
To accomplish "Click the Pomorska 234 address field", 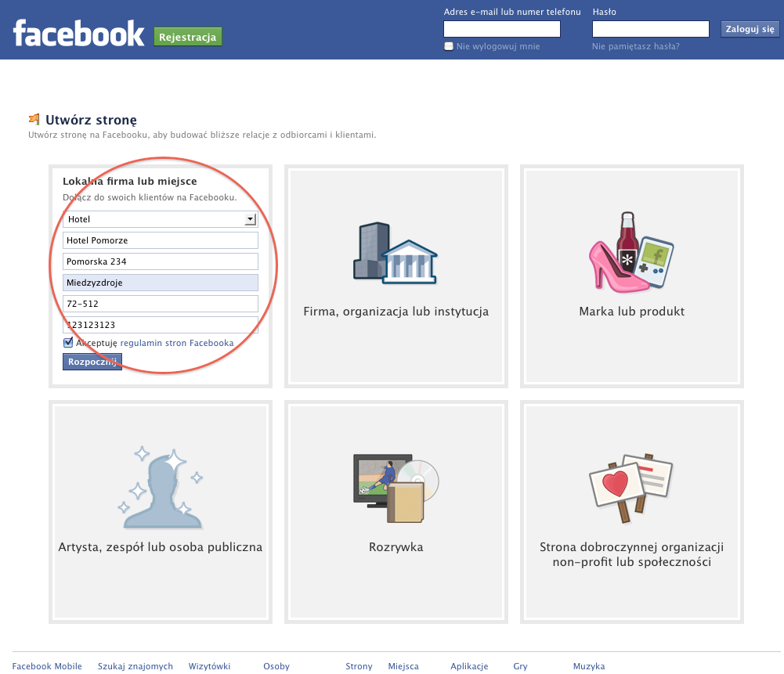I will (161, 261).
